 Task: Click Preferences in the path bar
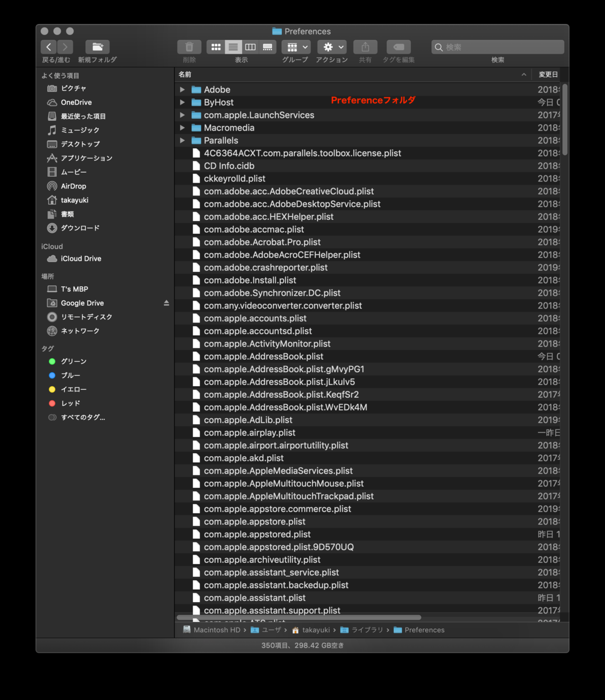[x=419, y=630]
